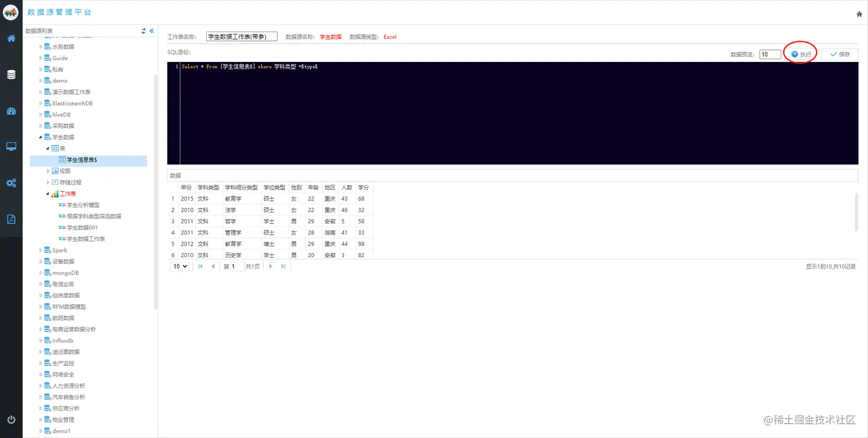This screenshot has width=868, height=438.
Task: Open the 根据学科类型筛选数据 worksheet
Action: click(94, 216)
